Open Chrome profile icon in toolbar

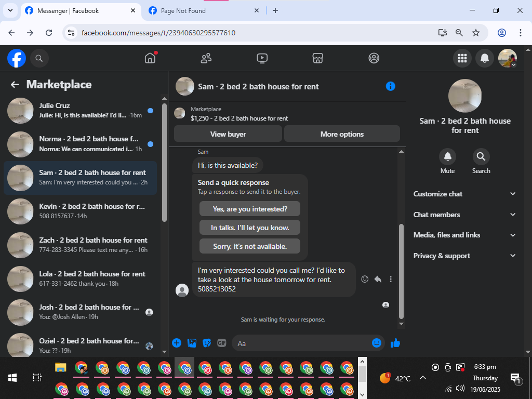coord(501,33)
